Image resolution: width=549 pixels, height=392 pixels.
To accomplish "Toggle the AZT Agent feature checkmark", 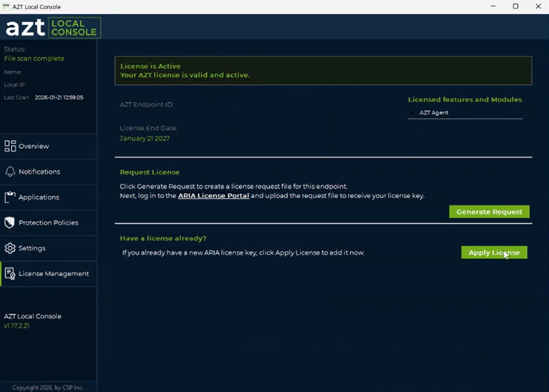I will (x=412, y=113).
